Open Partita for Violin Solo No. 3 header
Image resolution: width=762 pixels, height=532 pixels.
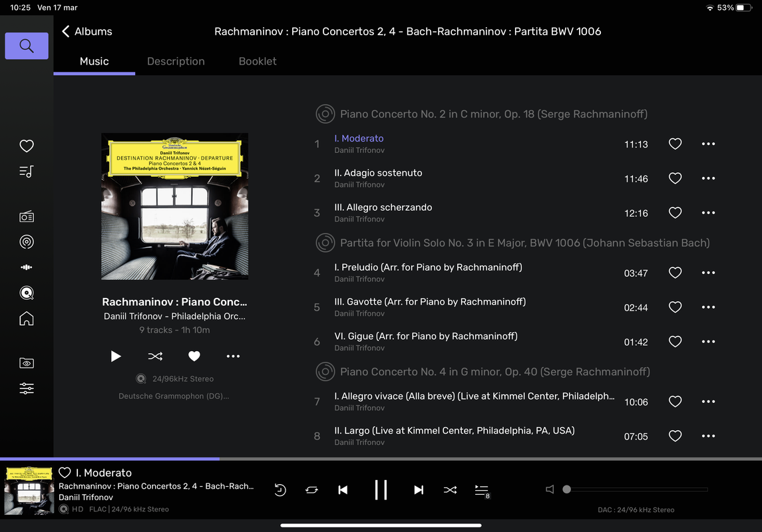click(x=512, y=243)
